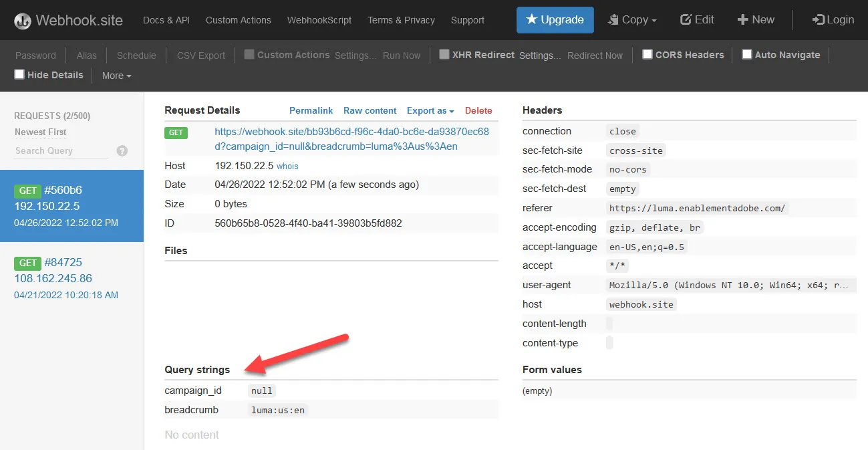This screenshot has width=868, height=450.
Task: Open the Password setting
Action: pyautogui.click(x=36, y=55)
